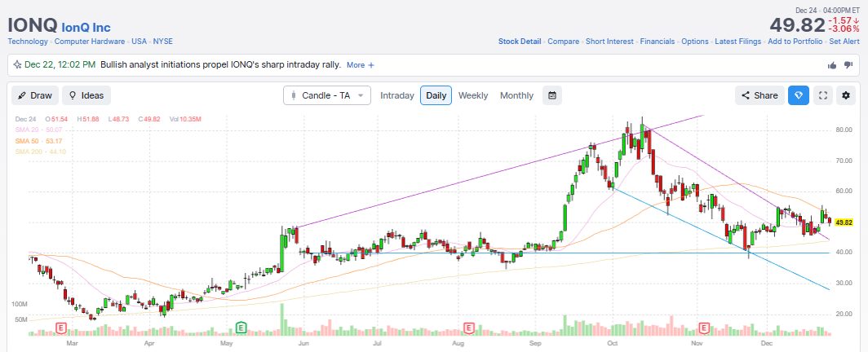Expand news with More + link

pyautogui.click(x=361, y=65)
